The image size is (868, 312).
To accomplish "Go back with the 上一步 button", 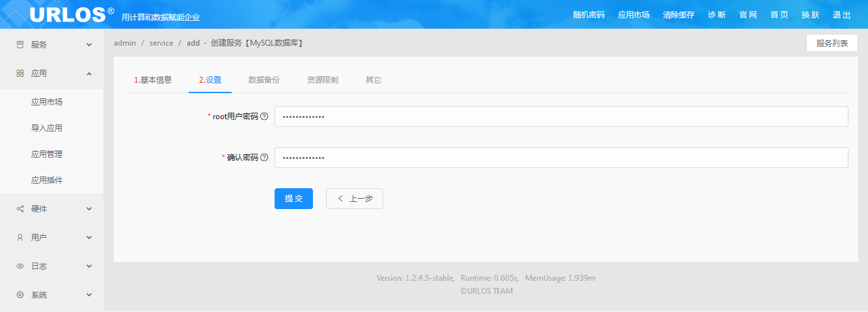I will pos(354,199).
